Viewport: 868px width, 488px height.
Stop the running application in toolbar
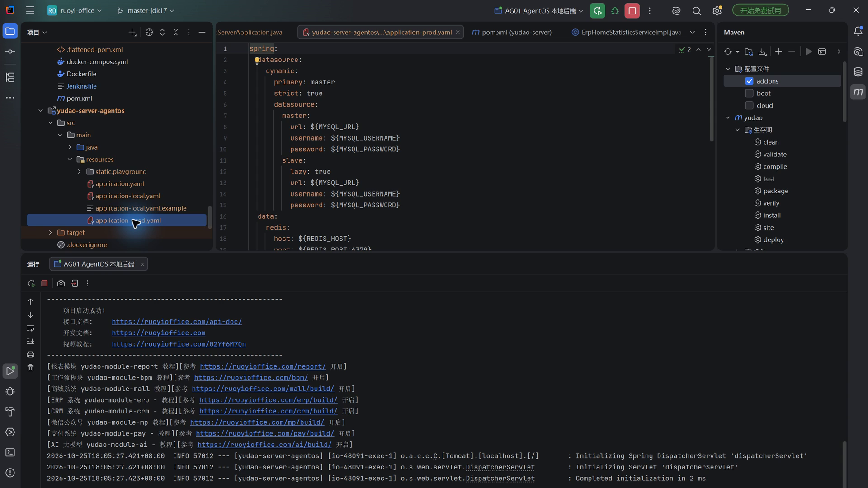632,10
